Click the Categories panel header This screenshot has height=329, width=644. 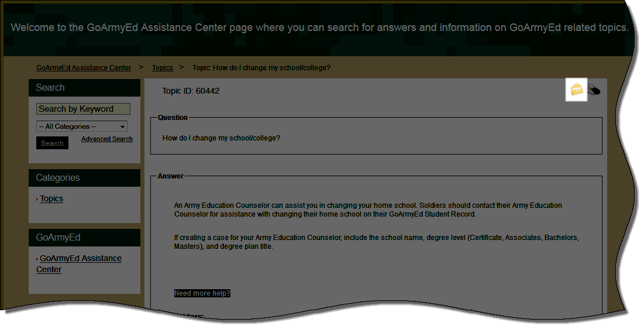pos(85,177)
